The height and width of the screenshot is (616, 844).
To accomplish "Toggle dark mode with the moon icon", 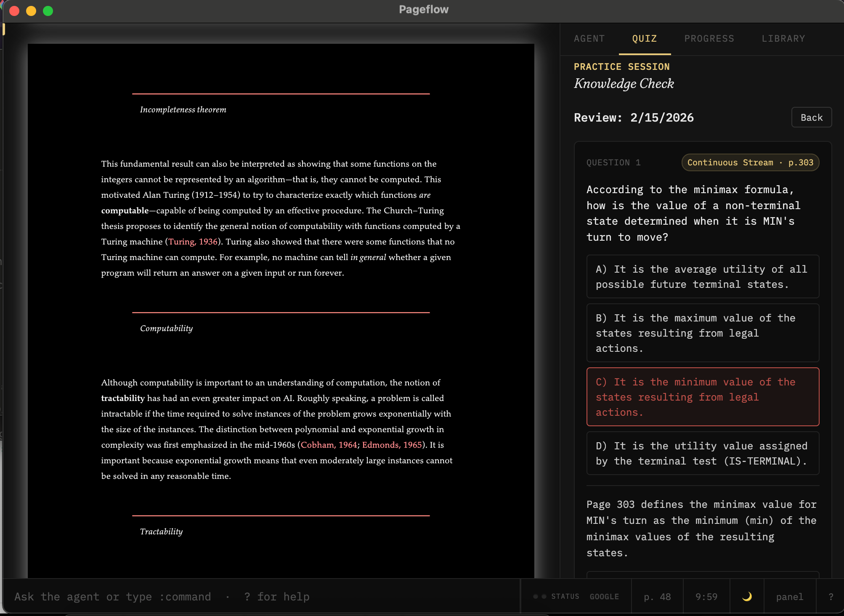I will pyautogui.click(x=748, y=596).
